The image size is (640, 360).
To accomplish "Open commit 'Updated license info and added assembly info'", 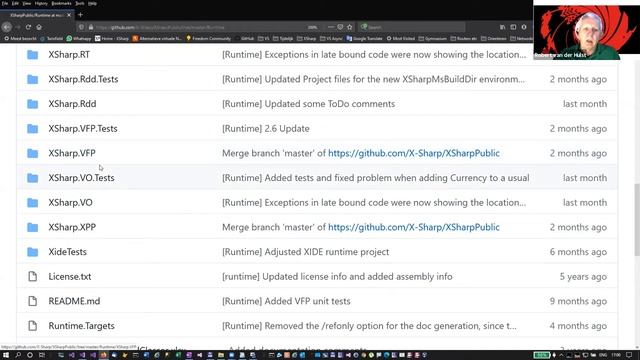I will 337,277.
